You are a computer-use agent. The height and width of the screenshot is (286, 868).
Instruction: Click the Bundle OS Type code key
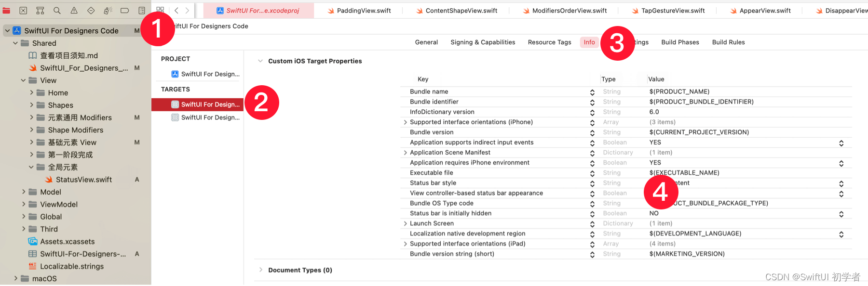coord(441,204)
